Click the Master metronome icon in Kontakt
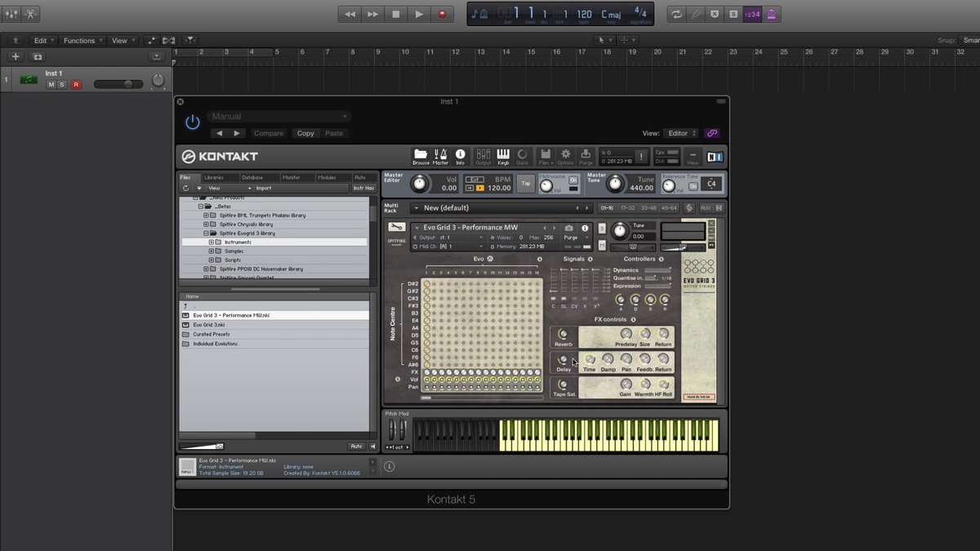The image size is (980, 551). click(x=440, y=156)
